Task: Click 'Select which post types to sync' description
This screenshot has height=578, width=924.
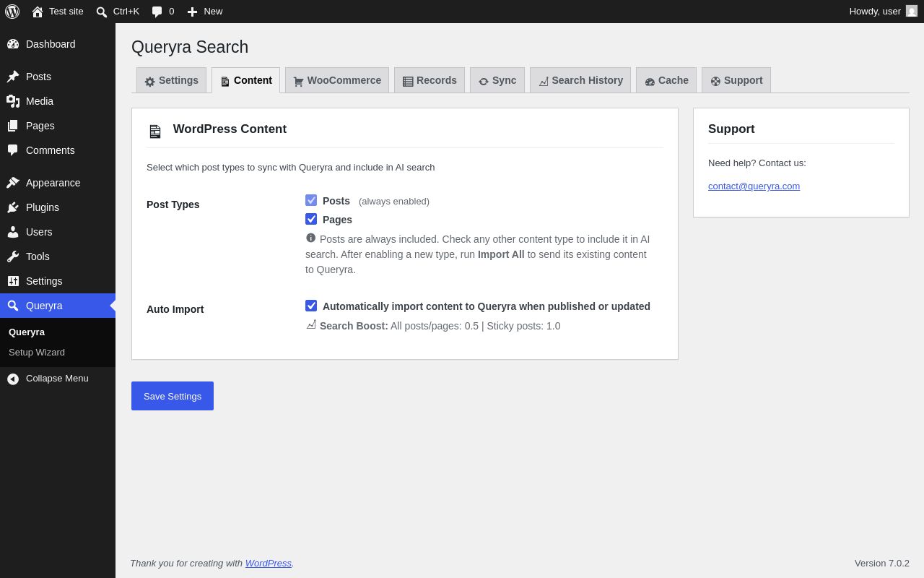Action: (x=291, y=168)
